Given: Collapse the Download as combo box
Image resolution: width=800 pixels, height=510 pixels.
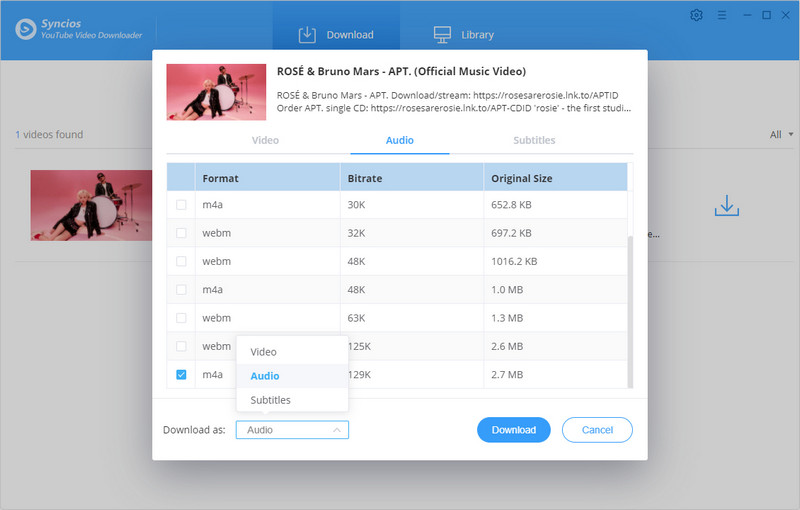Looking at the screenshot, I should pyautogui.click(x=292, y=430).
